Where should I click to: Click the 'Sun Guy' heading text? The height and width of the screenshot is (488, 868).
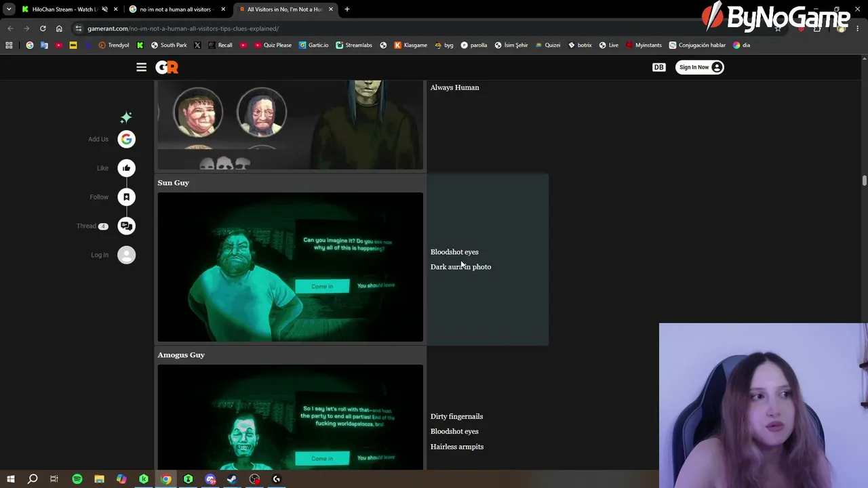[173, 182]
